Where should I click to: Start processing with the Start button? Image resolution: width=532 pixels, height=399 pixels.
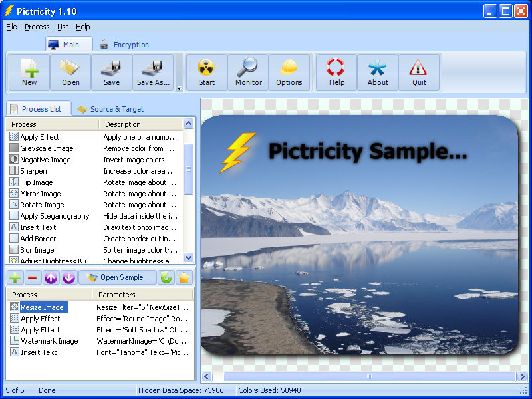tap(207, 72)
